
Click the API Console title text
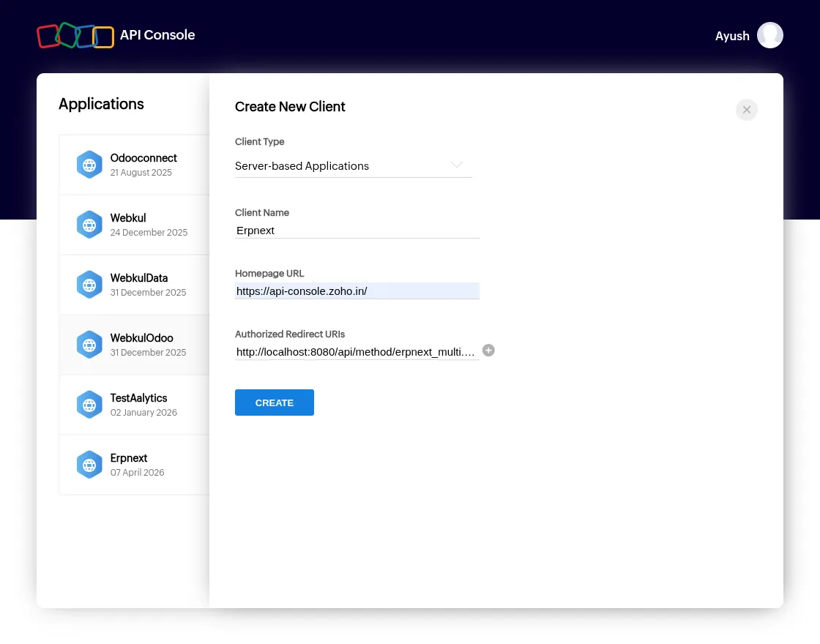[157, 35]
